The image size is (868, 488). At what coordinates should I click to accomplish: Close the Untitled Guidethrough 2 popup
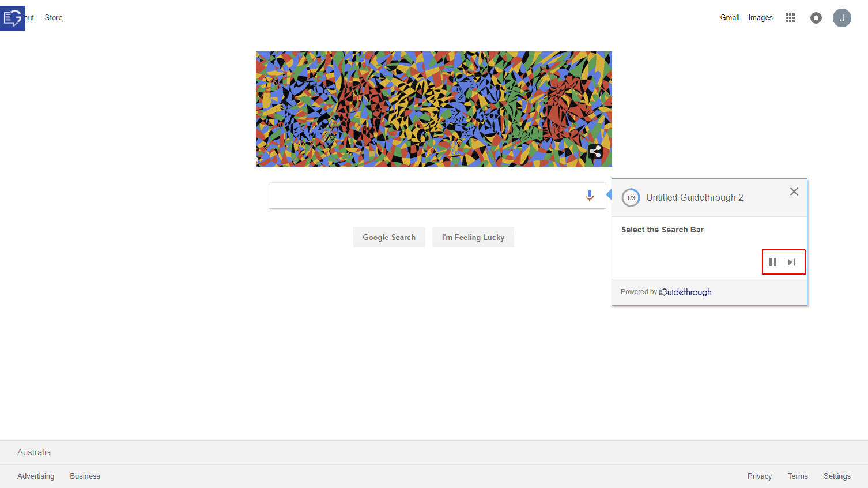(x=794, y=192)
